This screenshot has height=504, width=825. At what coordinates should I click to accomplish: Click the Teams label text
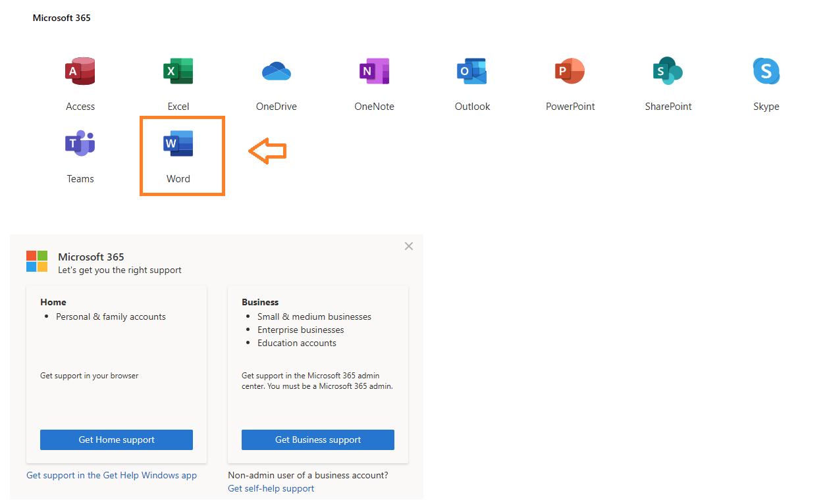[x=80, y=179]
